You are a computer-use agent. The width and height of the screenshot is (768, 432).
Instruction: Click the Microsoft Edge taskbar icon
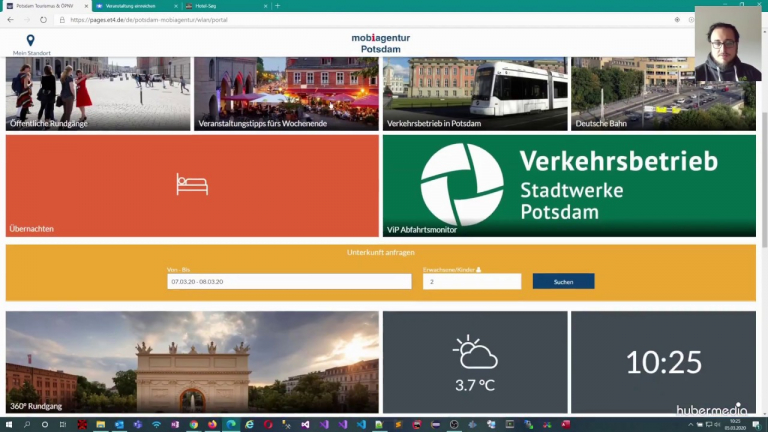pos(231,425)
